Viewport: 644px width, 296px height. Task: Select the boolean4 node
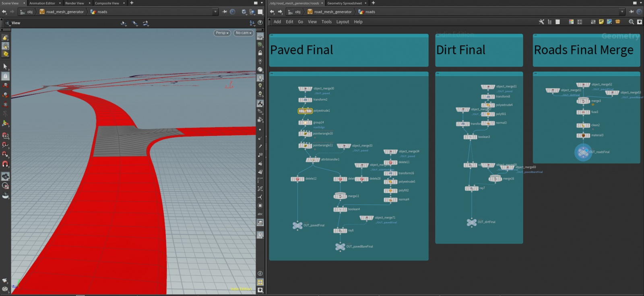[x=341, y=209]
